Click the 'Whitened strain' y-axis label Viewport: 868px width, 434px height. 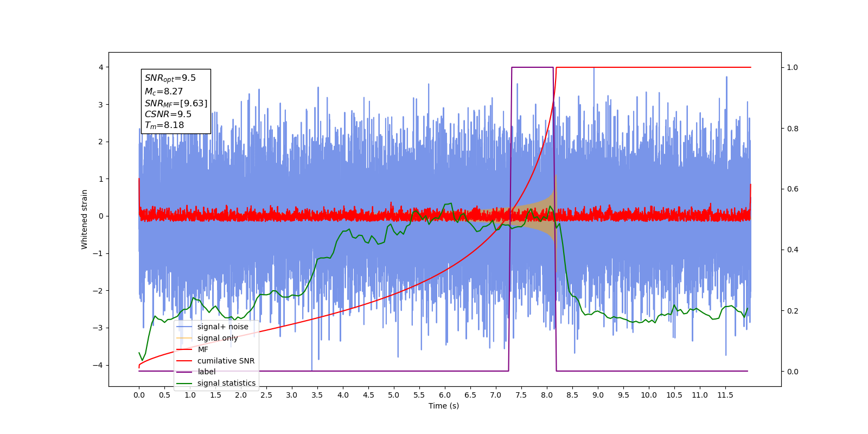pos(84,219)
